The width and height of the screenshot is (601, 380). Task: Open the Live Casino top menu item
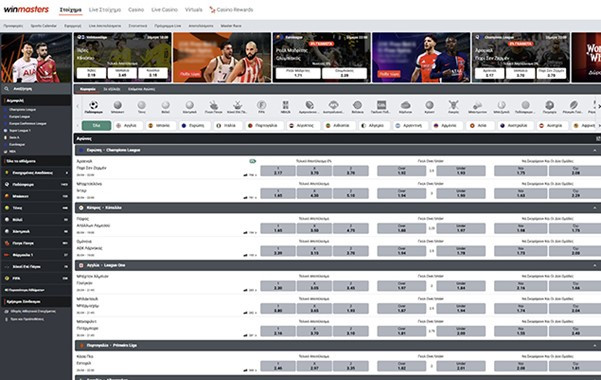[x=164, y=10]
